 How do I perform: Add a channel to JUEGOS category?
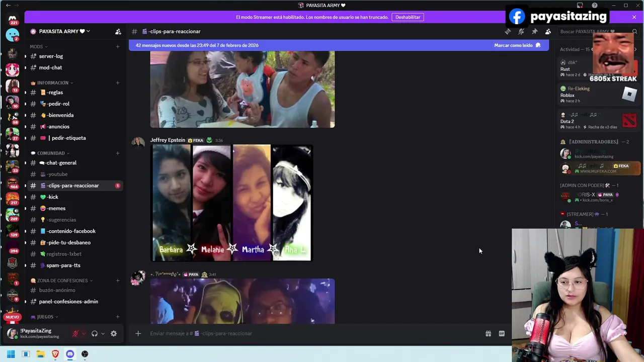[118, 317]
